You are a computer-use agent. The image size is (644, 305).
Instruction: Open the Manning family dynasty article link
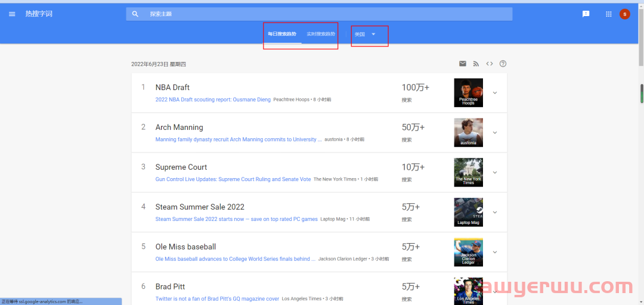pyautogui.click(x=239, y=139)
